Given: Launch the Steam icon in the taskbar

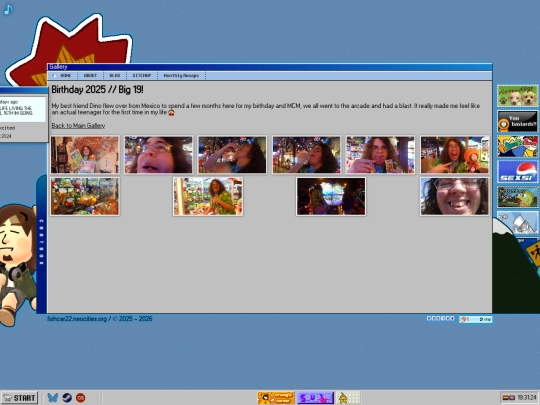Looking at the screenshot, I should coord(67,398).
